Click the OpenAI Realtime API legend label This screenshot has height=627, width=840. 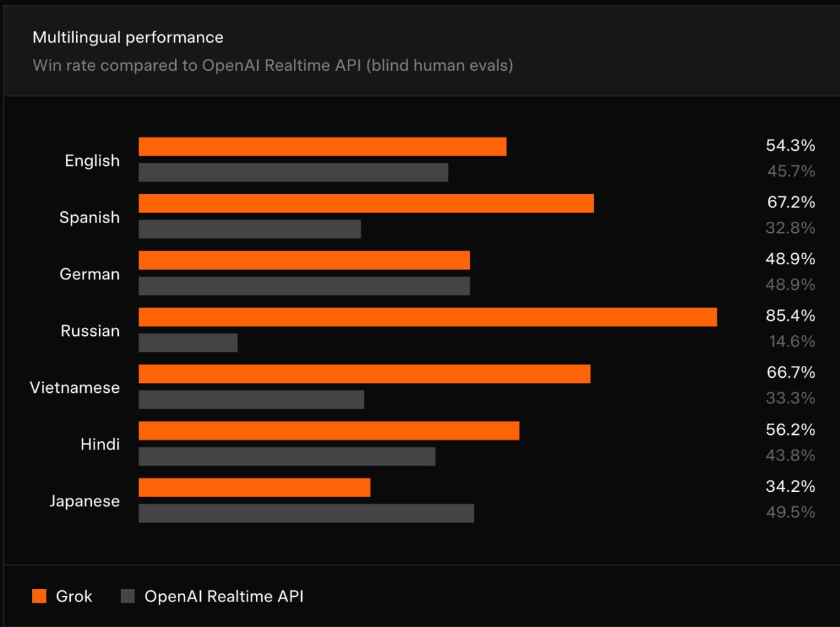[224, 596]
